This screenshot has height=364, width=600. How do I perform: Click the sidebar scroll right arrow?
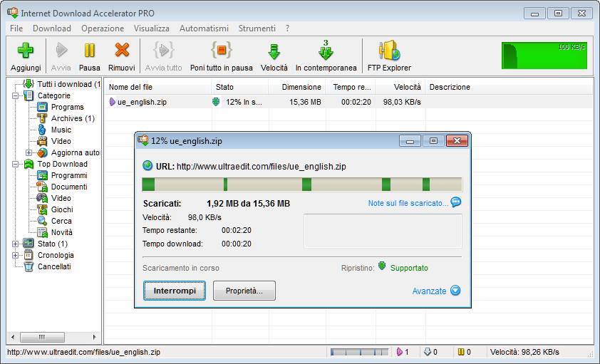95,337
